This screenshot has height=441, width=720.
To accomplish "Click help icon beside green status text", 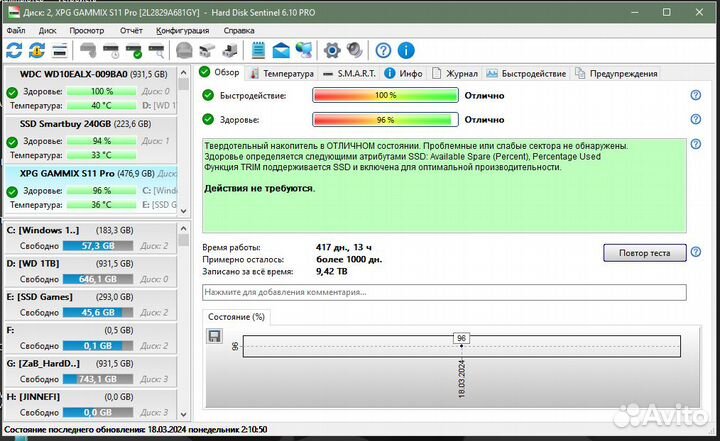I will pos(696,144).
